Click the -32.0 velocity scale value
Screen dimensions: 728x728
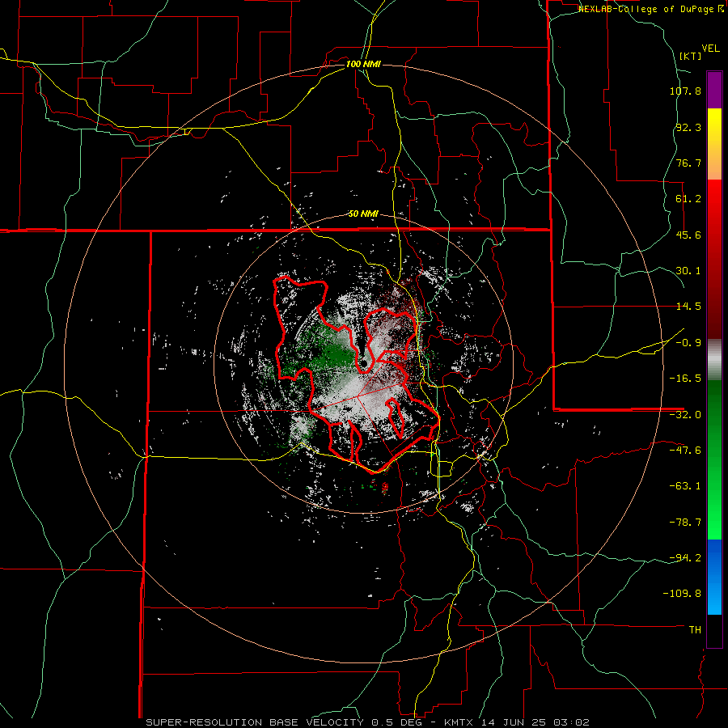(x=685, y=415)
